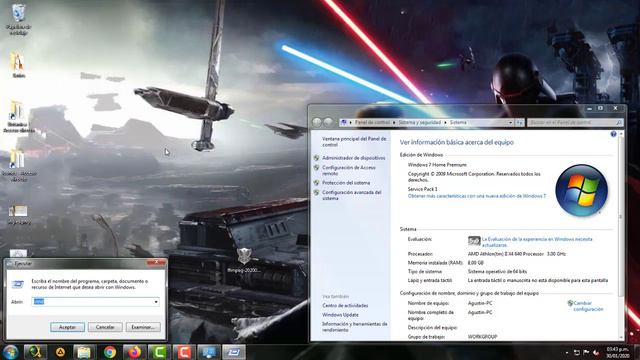The image size is (640, 360).
Task: Open the Action Center flag tray icon
Action: 586,352
